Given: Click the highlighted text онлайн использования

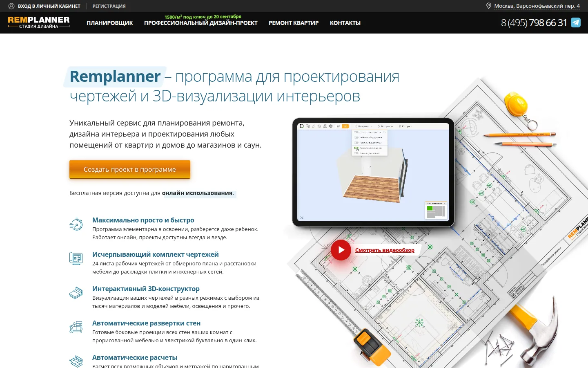Looking at the screenshot, I should [x=197, y=193].
